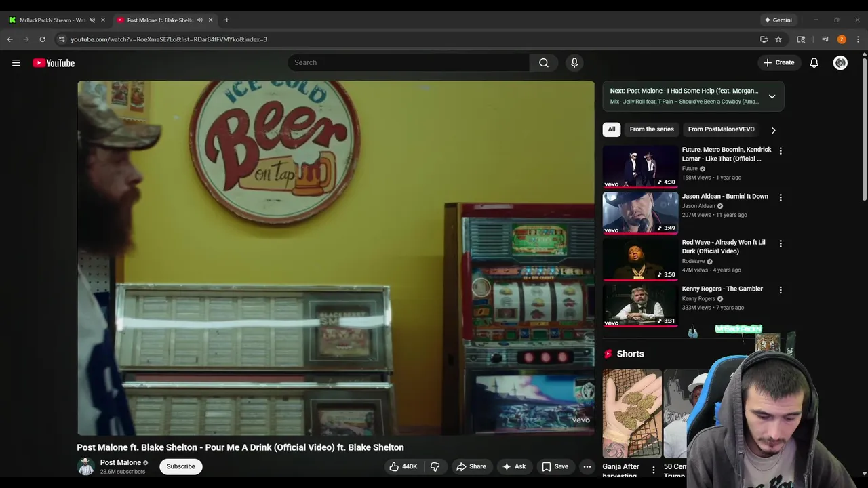The height and width of the screenshot is (488, 868).
Task: Click the Create button
Action: click(x=778, y=62)
